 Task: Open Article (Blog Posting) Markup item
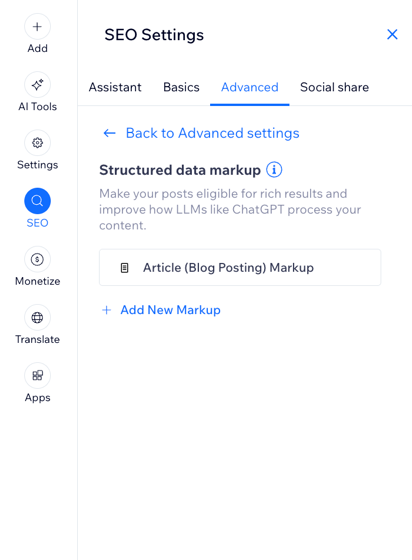tap(240, 268)
